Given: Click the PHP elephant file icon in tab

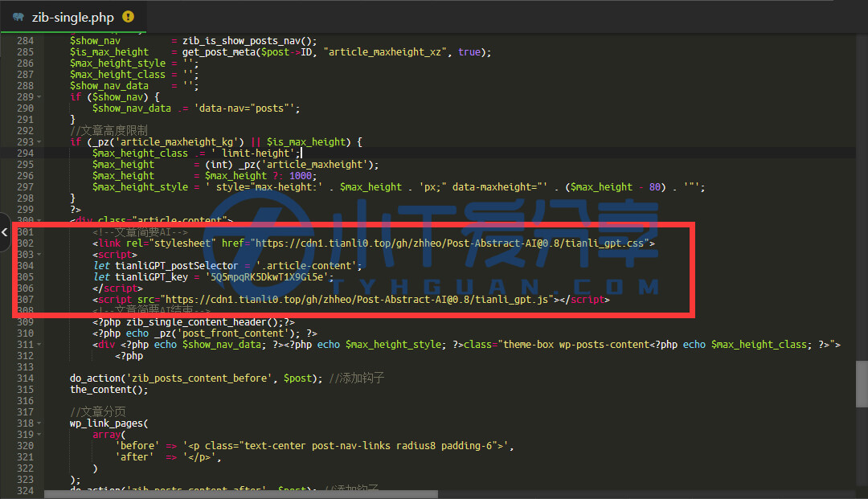Looking at the screenshot, I should (x=18, y=16).
